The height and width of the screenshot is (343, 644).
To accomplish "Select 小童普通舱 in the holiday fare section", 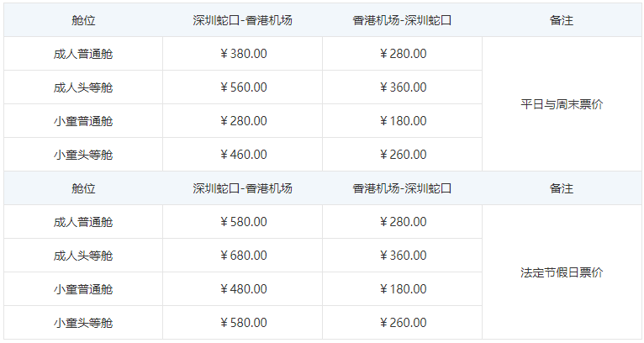I will pyautogui.click(x=83, y=289).
